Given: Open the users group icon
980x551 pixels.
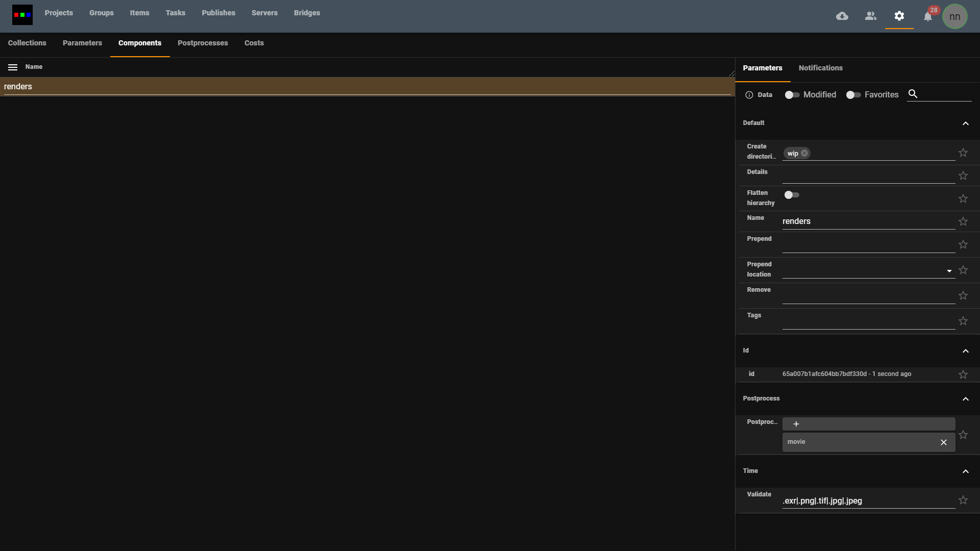Looking at the screenshot, I should [871, 16].
